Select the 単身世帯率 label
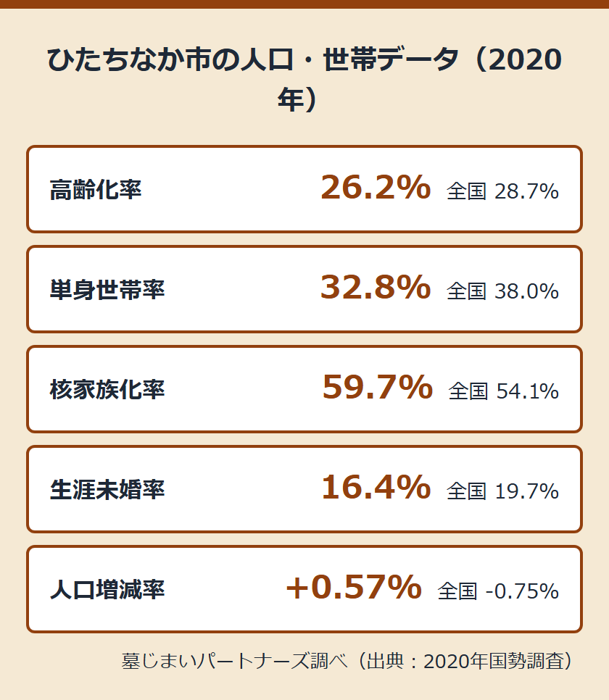Viewport: 609px width, 700px height. tap(107, 290)
